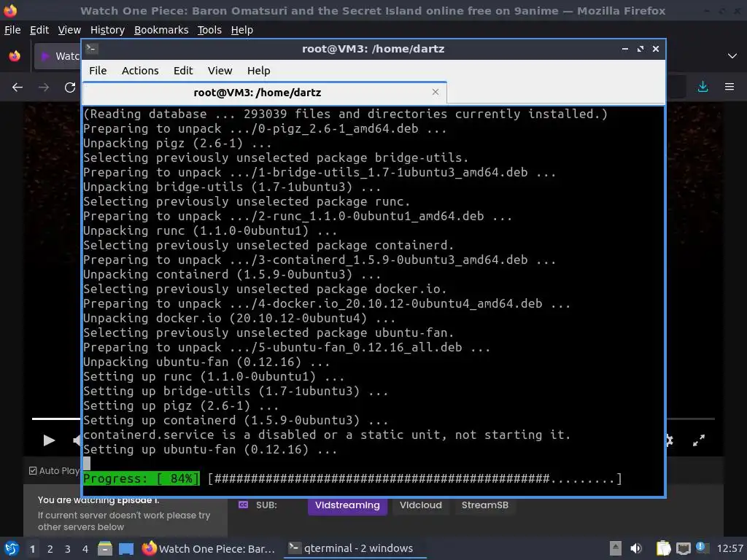Click 'containerd.service is a disabled' line
The width and height of the screenshot is (747, 560).
pyautogui.click(x=326, y=435)
